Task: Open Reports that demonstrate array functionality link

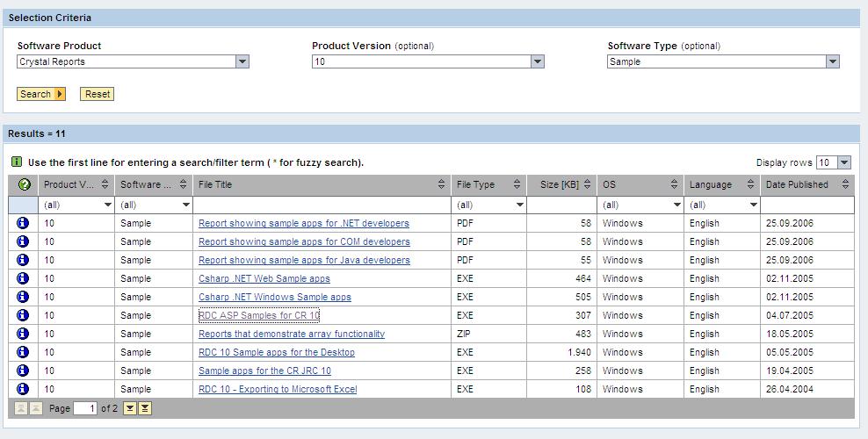Action: [292, 334]
